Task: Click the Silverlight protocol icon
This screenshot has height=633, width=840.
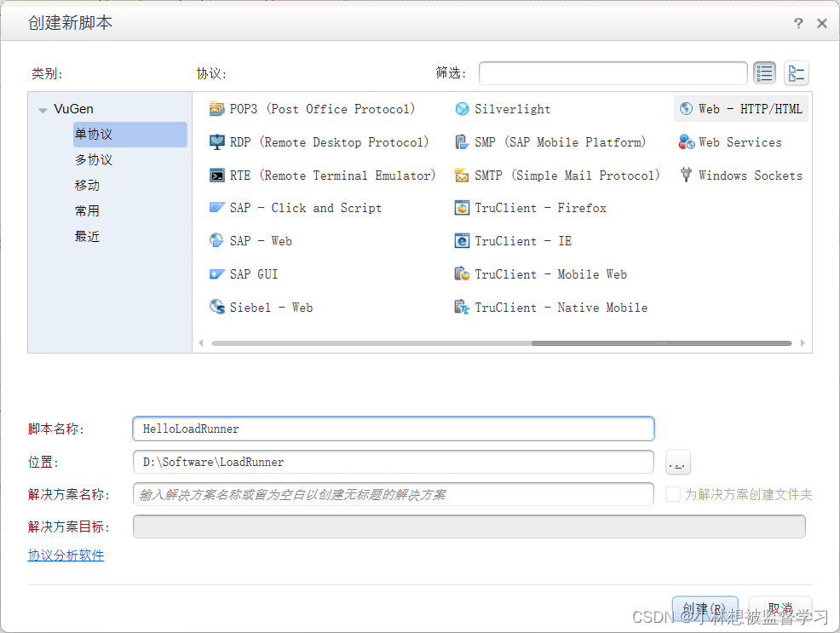Action: click(462, 109)
